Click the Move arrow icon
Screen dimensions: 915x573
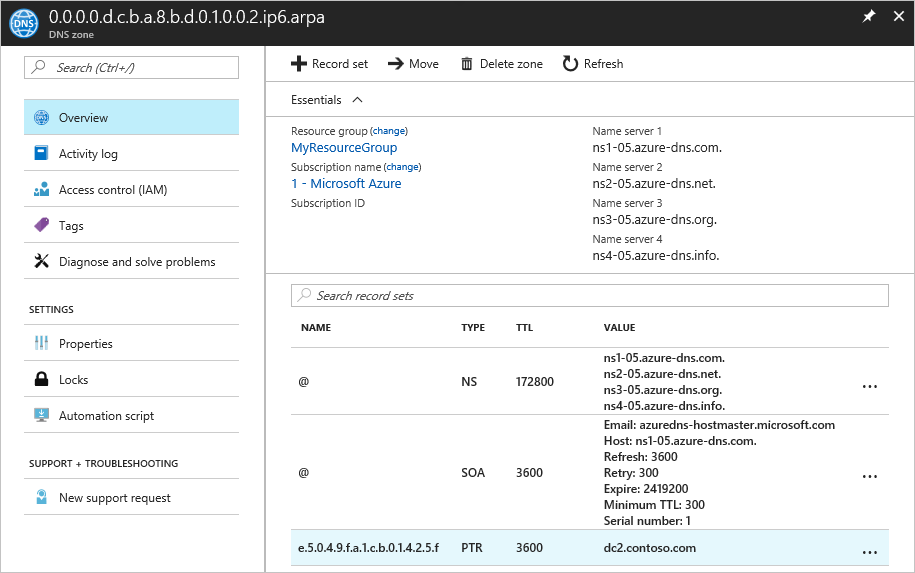pos(396,64)
